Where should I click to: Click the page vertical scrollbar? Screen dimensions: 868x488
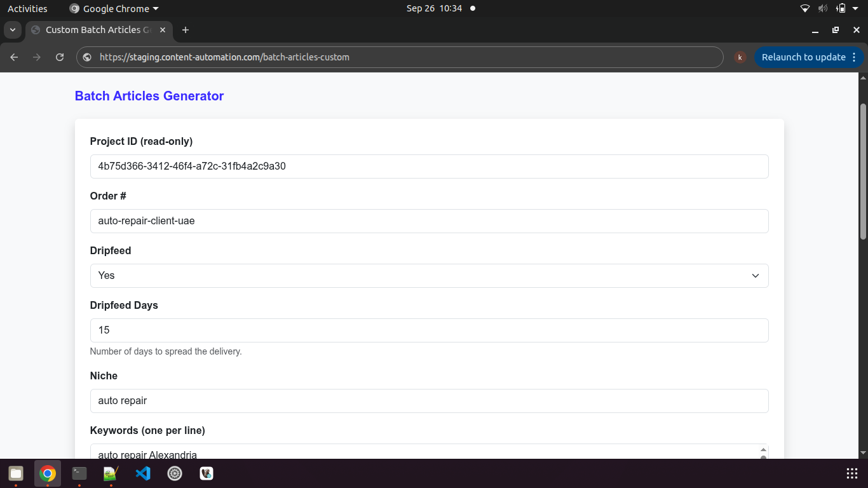click(863, 172)
